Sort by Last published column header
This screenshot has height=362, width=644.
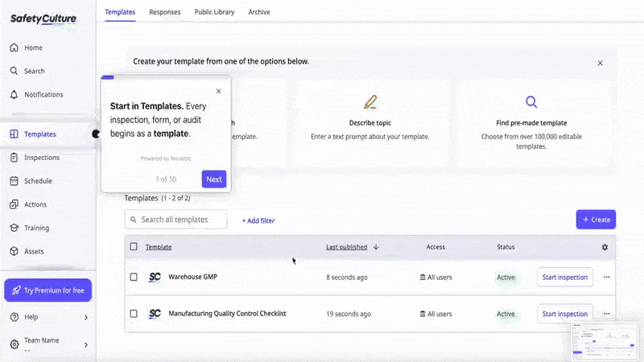coord(347,247)
